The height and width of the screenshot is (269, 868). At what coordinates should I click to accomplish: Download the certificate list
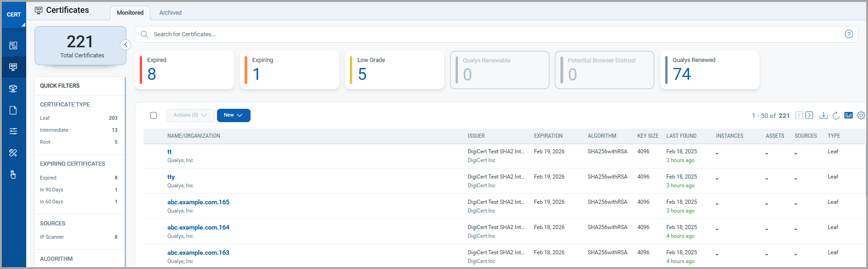tap(823, 115)
